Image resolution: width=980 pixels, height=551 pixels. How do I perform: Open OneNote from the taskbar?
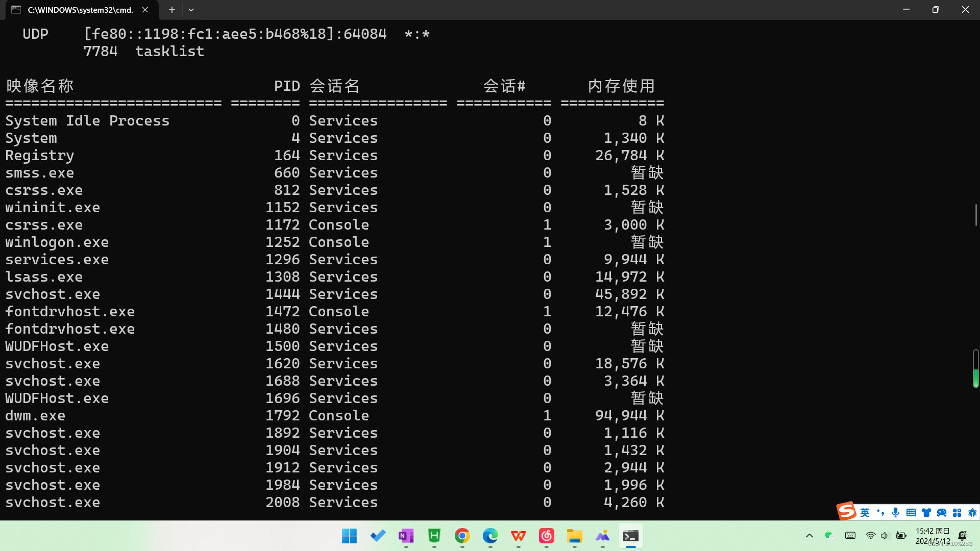point(406,536)
